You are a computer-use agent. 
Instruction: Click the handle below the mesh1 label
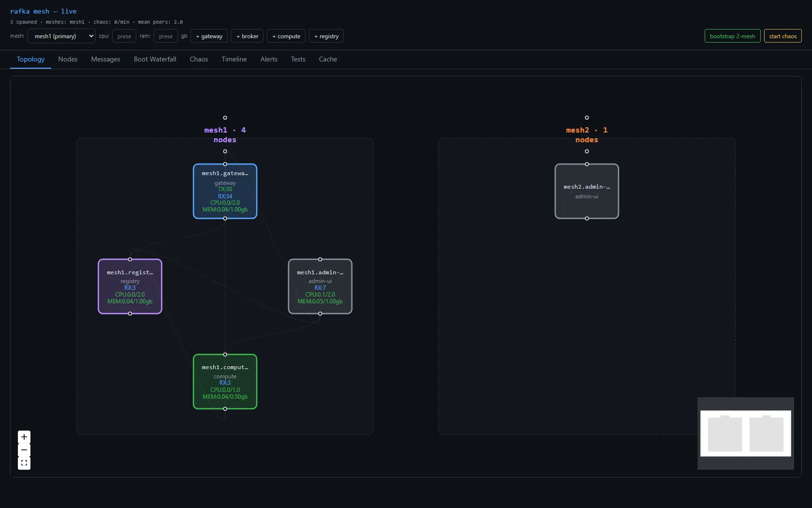(225, 151)
